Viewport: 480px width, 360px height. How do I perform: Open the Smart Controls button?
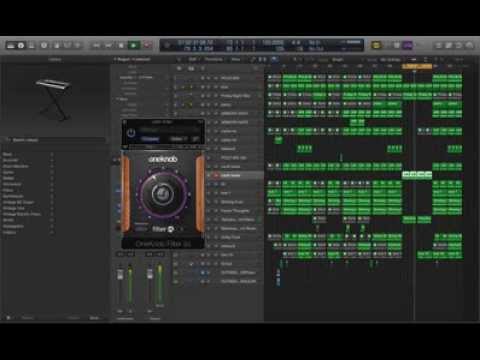(57, 45)
